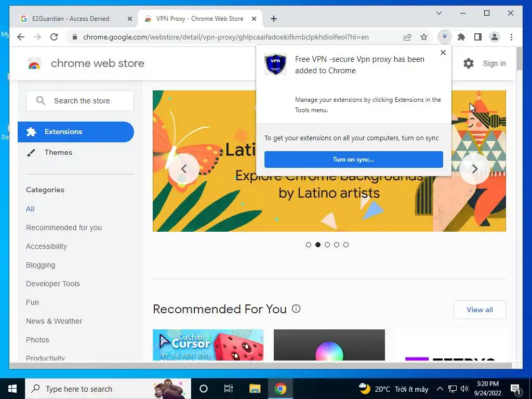Show the previous carousel banner
This screenshot has width=532, height=399.
[x=184, y=169]
